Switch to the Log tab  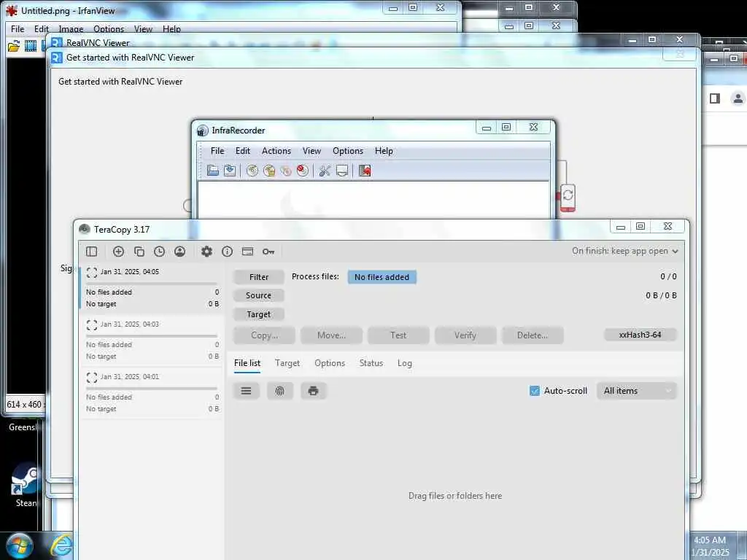tap(404, 363)
